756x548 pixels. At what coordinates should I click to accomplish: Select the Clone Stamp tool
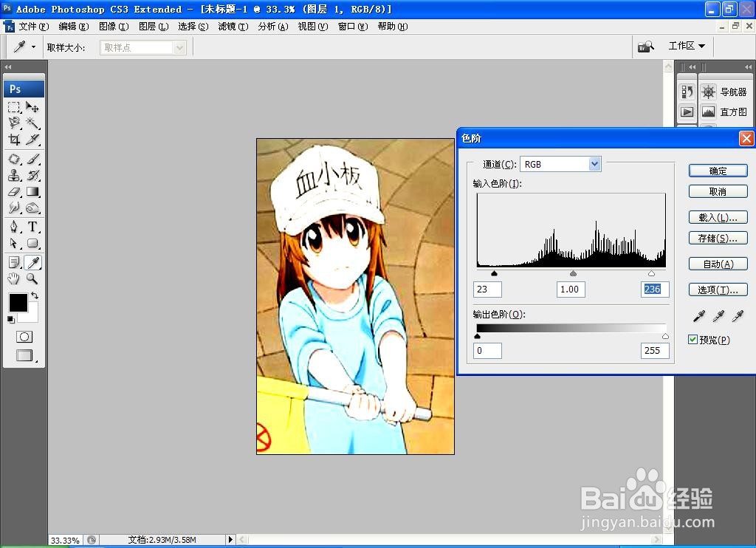click(x=15, y=175)
